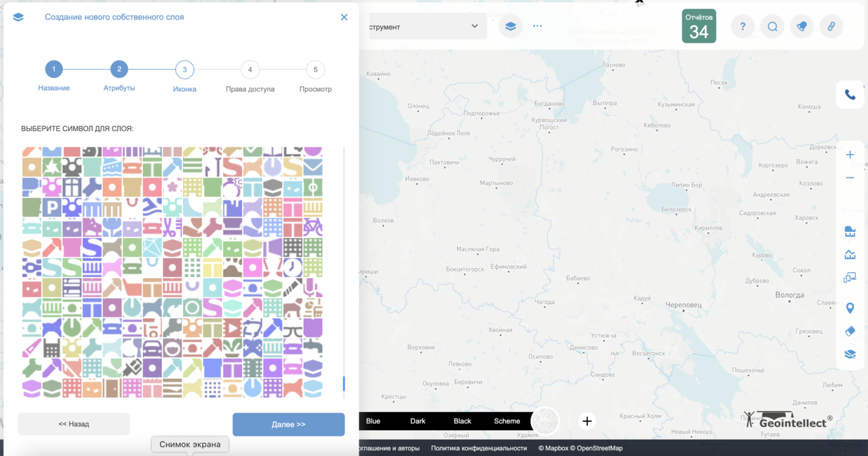Open the layers tool at bottom of right sidebar

(850, 354)
